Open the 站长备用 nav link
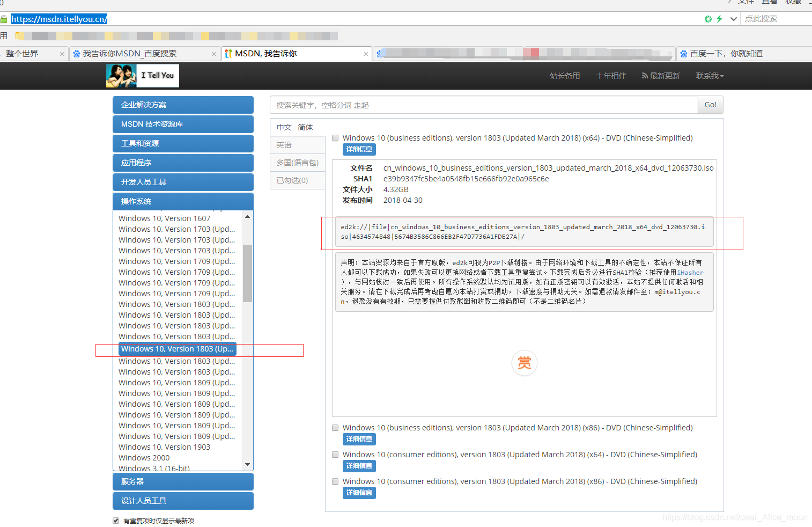This screenshot has width=812, height=527. coord(565,76)
